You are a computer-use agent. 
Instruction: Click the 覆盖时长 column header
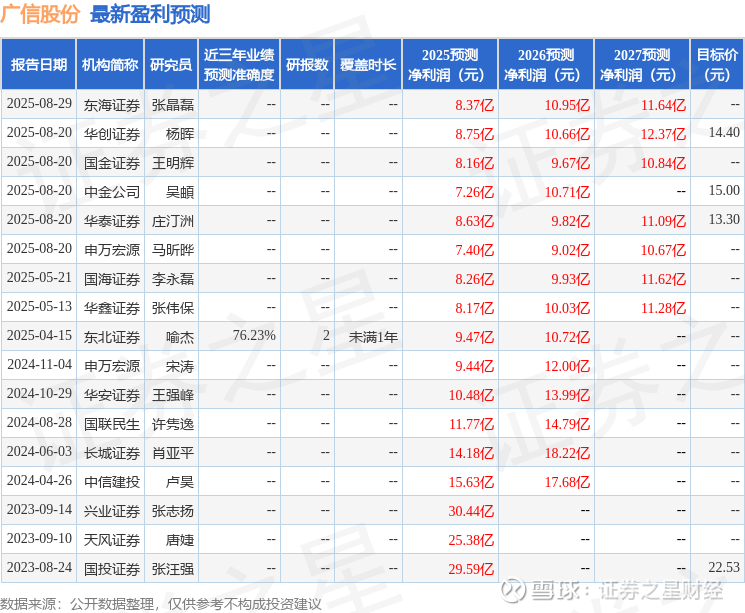pos(368,65)
